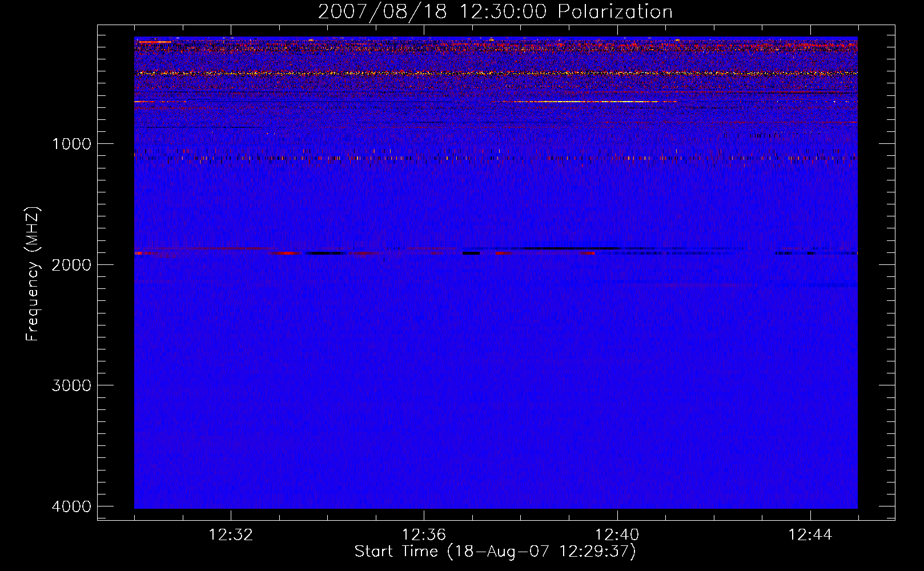This screenshot has height=571, width=924.
Task: Select the 4000 frequency tick label
Action: (x=71, y=506)
